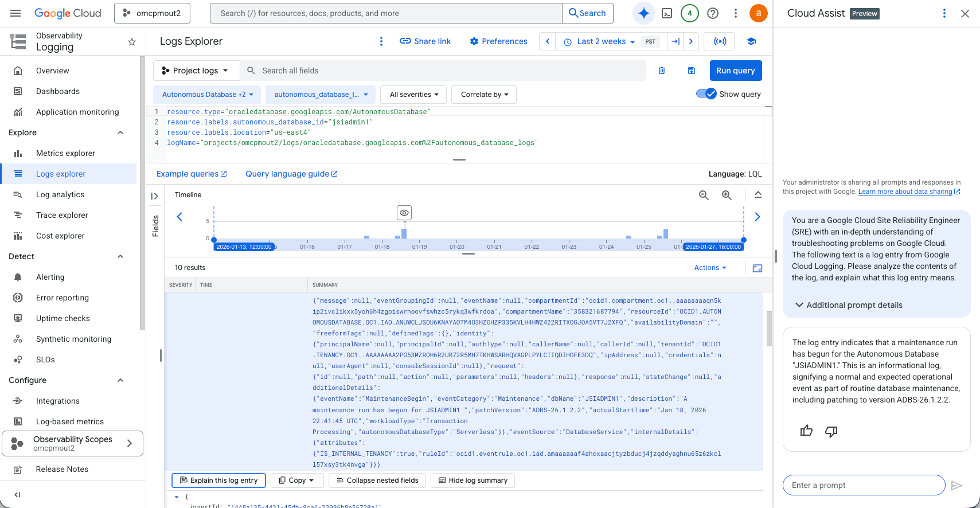Toggle the Show query switch
Image resolution: width=980 pixels, height=508 pixels.
(706, 94)
